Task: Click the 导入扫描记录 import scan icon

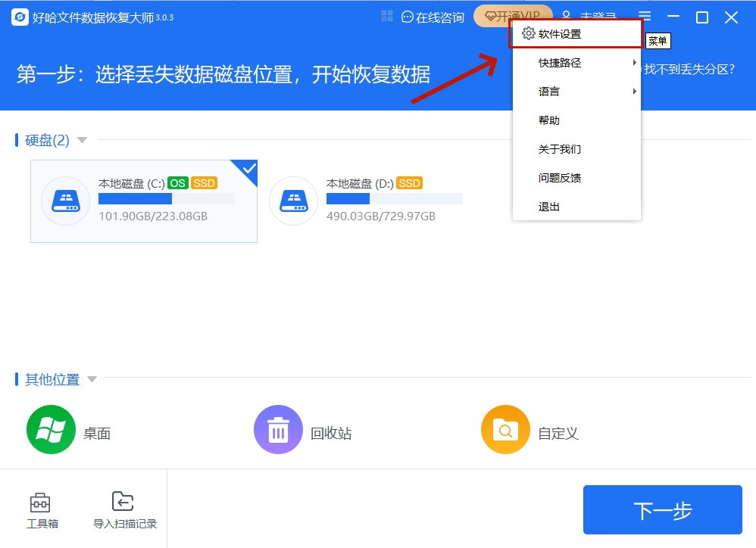Action: pyautogui.click(x=123, y=502)
